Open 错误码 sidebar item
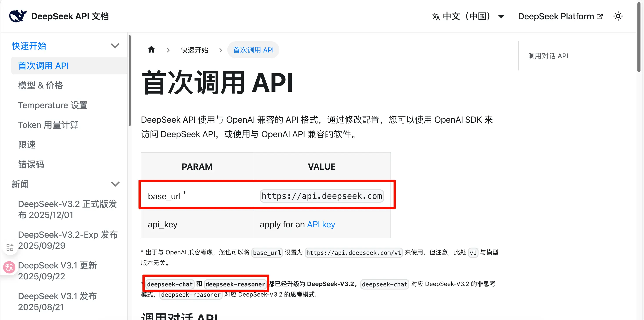The image size is (644, 320). (x=31, y=164)
